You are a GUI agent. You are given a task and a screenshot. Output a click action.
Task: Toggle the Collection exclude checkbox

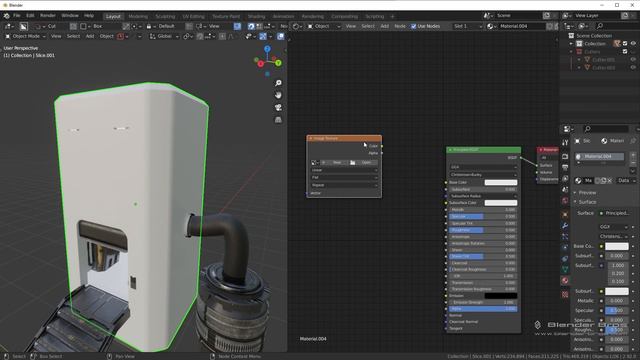pyautogui.click(x=625, y=44)
